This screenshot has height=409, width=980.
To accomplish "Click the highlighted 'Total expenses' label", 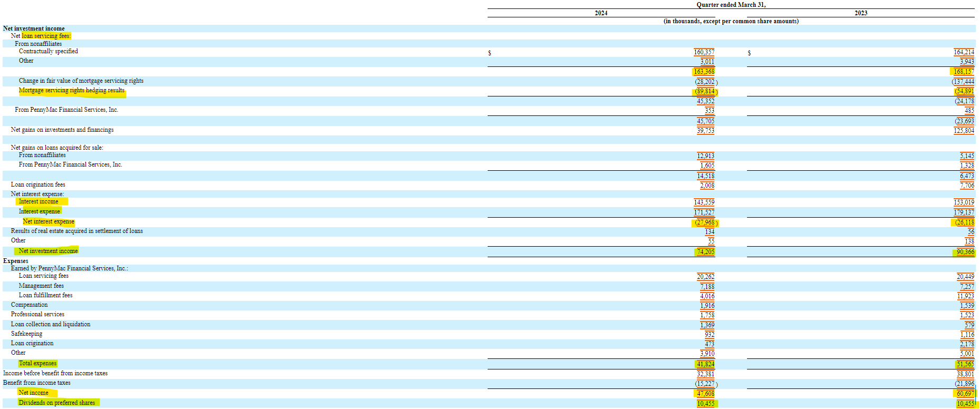I will click(37, 363).
